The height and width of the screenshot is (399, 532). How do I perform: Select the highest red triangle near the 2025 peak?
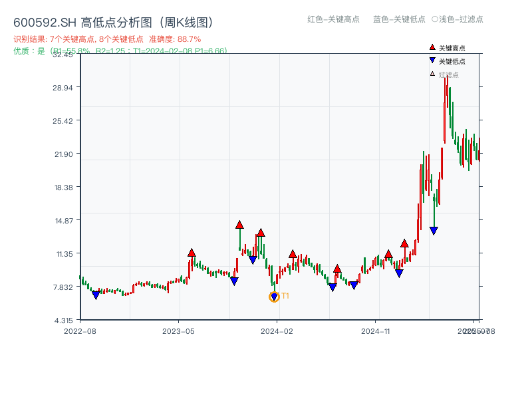pyautogui.click(x=404, y=243)
